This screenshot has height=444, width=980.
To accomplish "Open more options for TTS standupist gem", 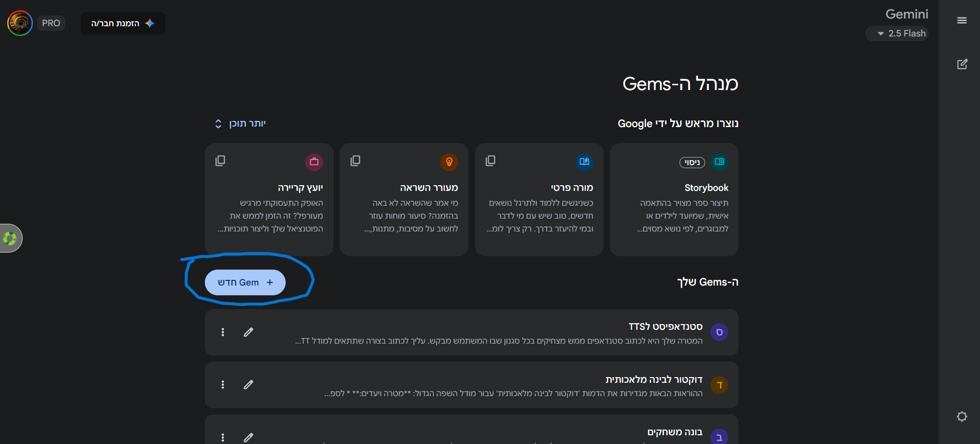I will (x=223, y=332).
